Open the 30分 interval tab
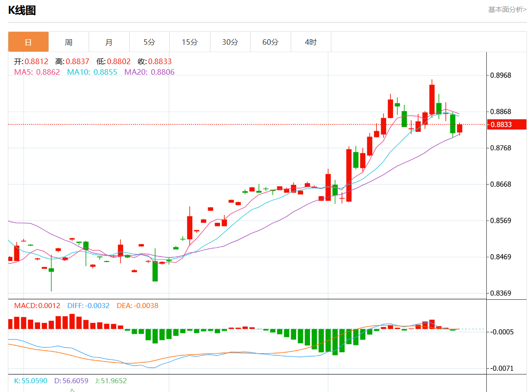The image size is (532, 392). (x=230, y=42)
